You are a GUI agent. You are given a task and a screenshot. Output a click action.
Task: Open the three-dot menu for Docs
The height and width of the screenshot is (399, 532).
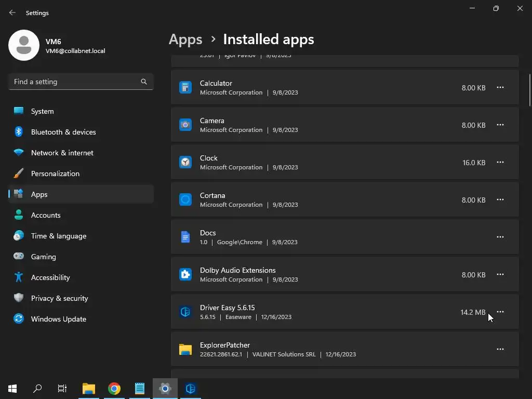pyautogui.click(x=500, y=237)
